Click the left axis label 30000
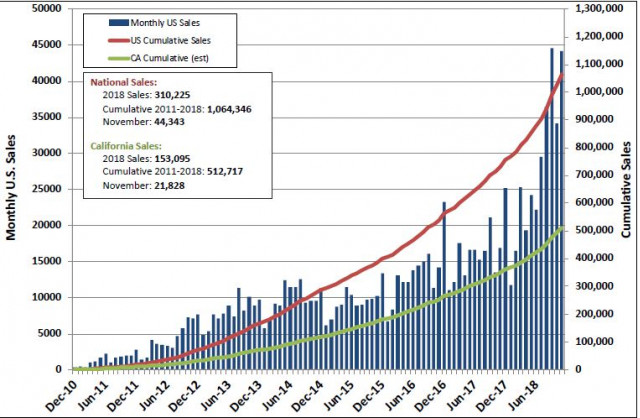Screen dimensions: 640x418 [47, 153]
